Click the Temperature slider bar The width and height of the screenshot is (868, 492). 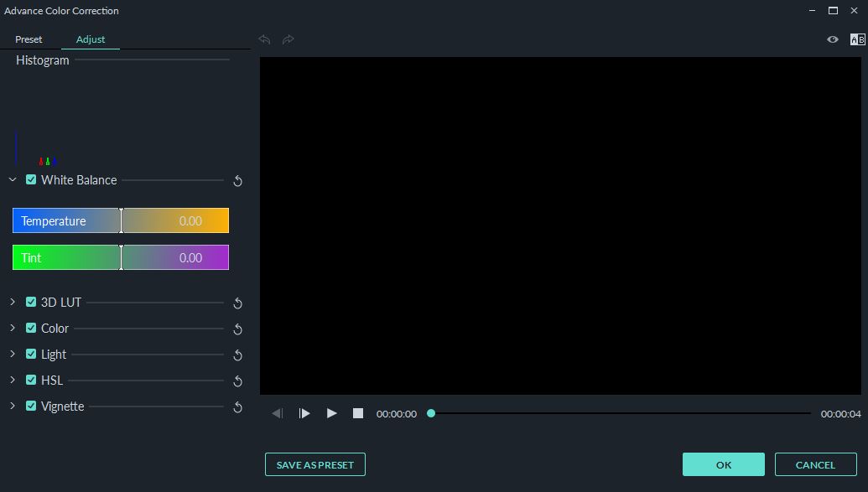coord(121,220)
